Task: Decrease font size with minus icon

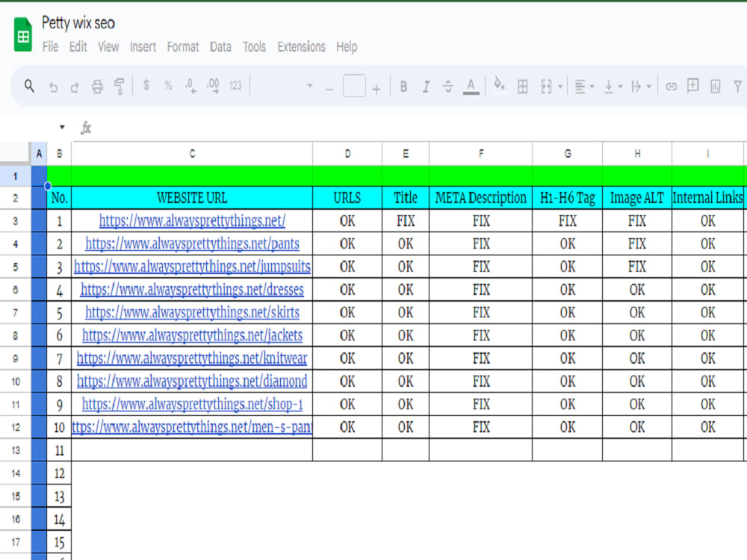Action: point(329,89)
